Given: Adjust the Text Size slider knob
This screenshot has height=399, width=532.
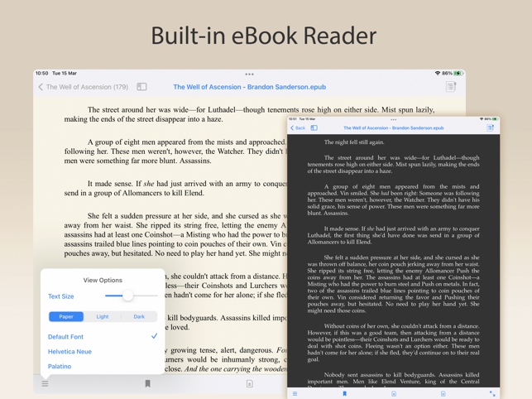Looking at the screenshot, I should (x=127, y=296).
